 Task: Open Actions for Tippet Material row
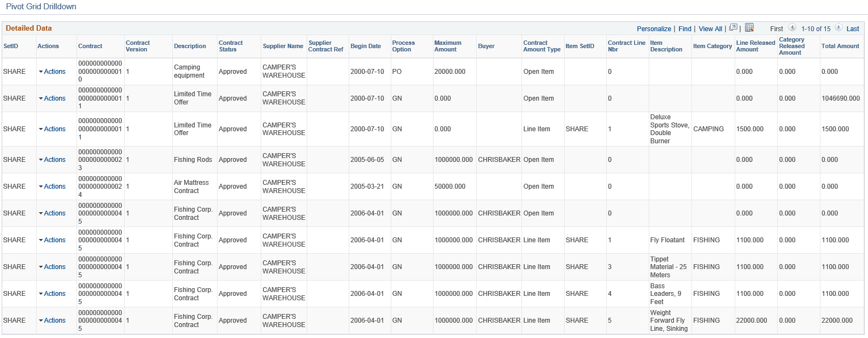[52, 267]
